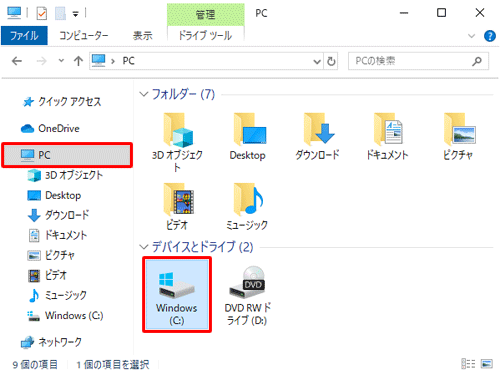The width and height of the screenshot is (500, 375).
Task: Open the ビデオ folder icon in main pane
Action: tap(178, 199)
